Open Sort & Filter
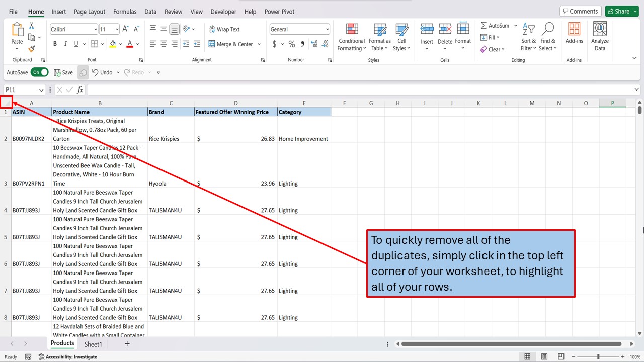This screenshot has width=644, height=362. click(528, 36)
